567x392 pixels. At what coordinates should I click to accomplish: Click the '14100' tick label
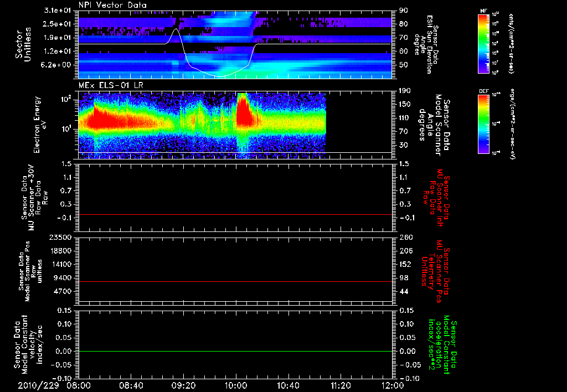61,264
